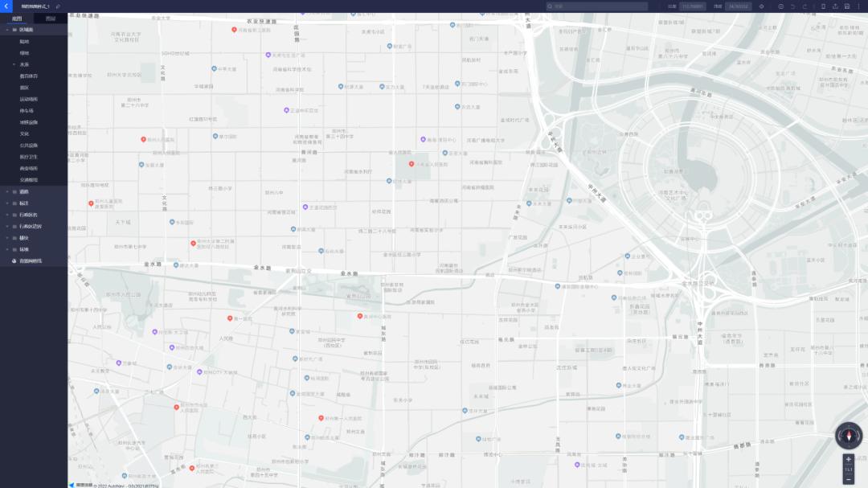Reset orientation using the compass control
Image resolution: width=868 pixels, height=488 pixels.
pyautogui.click(x=848, y=435)
